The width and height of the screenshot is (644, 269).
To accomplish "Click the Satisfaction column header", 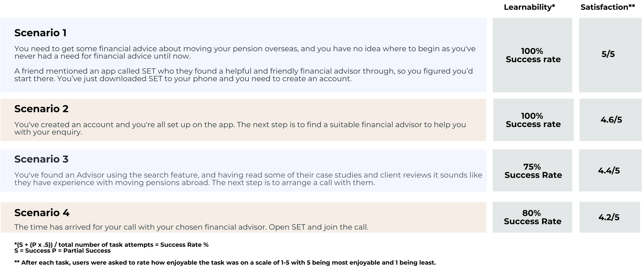I will 608,7.
